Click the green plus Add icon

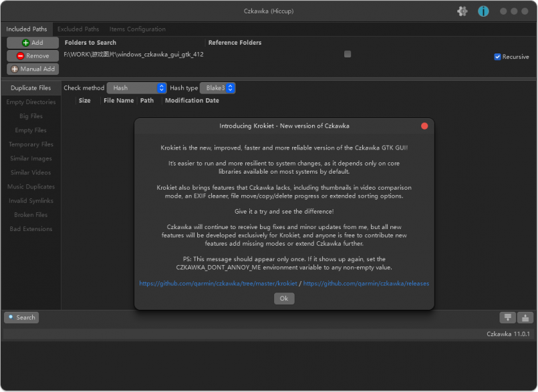(26, 43)
